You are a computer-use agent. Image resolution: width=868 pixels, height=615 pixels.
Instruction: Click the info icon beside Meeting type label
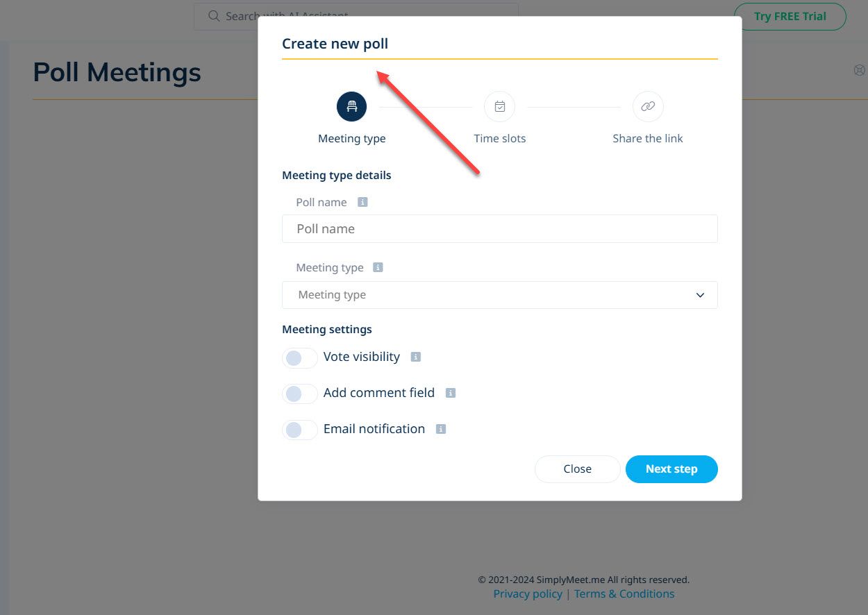pyautogui.click(x=378, y=267)
